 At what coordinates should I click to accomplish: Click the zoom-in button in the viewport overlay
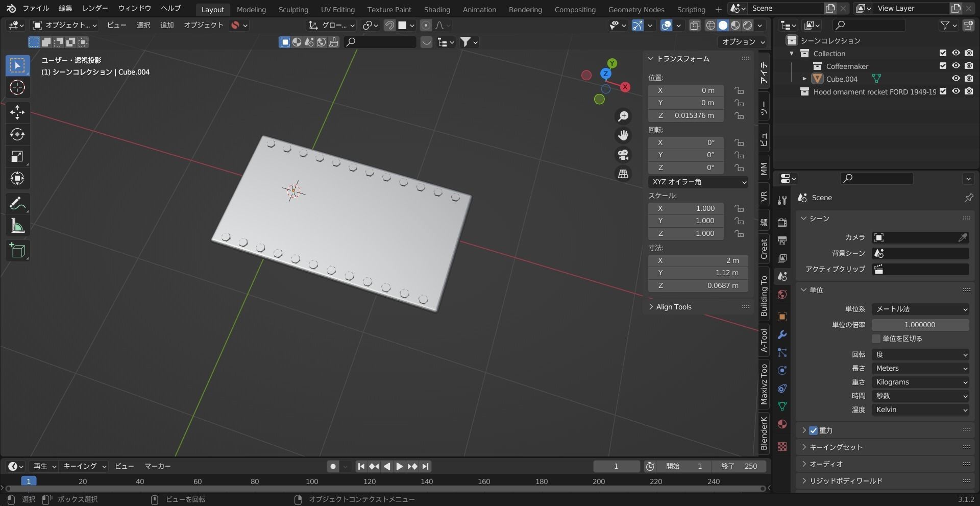coord(623,116)
